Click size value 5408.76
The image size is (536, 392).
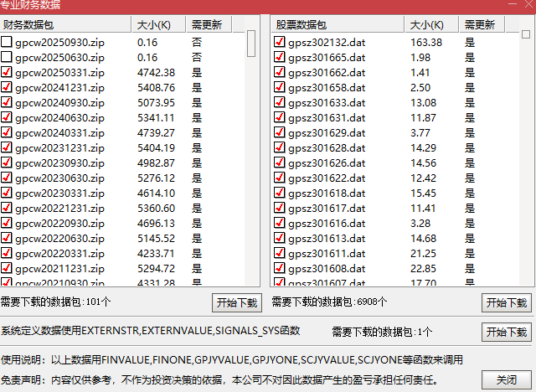click(157, 87)
